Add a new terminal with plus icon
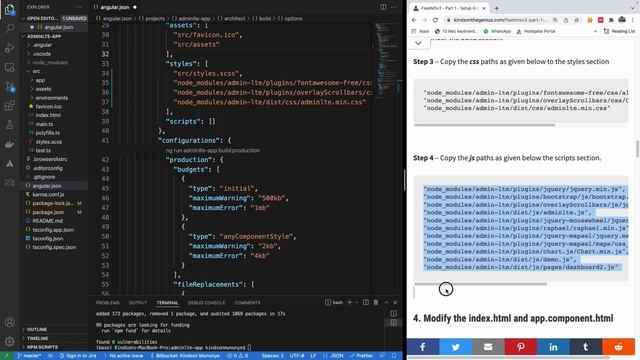The image size is (640, 360). coord(349,302)
